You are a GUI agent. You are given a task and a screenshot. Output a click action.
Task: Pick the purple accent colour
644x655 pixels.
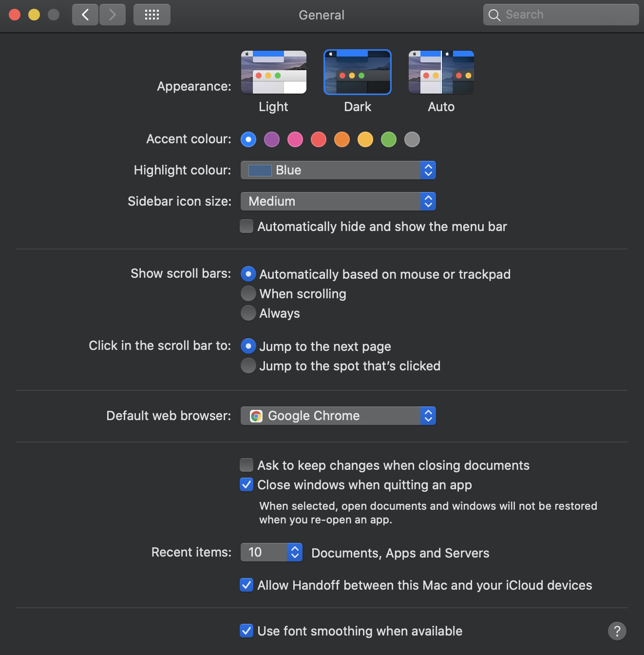272,139
